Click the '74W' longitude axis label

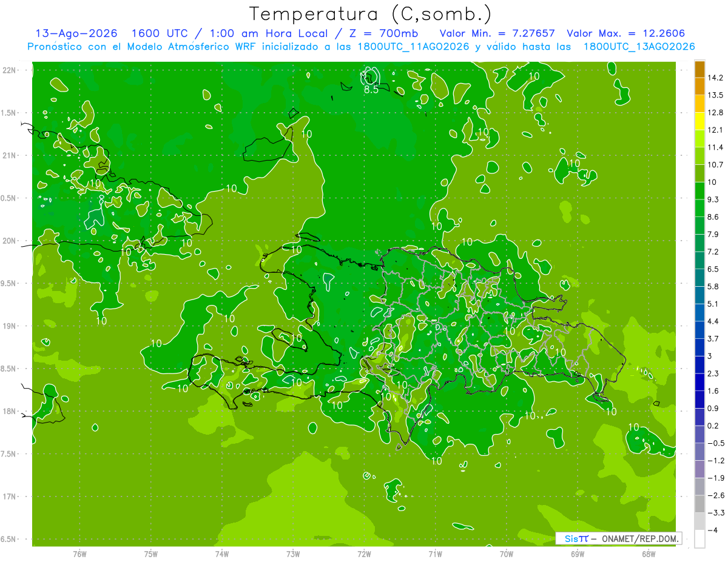coord(222,554)
